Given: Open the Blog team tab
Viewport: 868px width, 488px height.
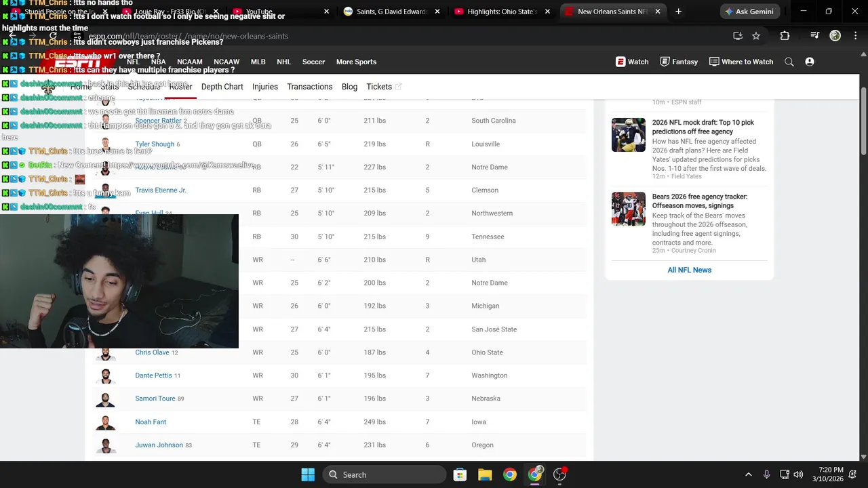Looking at the screenshot, I should click(x=349, y=87).
